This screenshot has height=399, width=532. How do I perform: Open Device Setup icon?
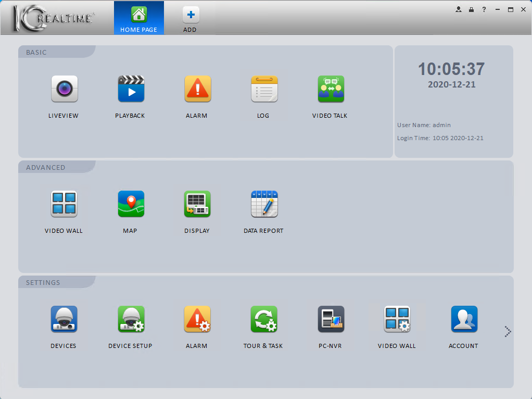click(131, 319)
